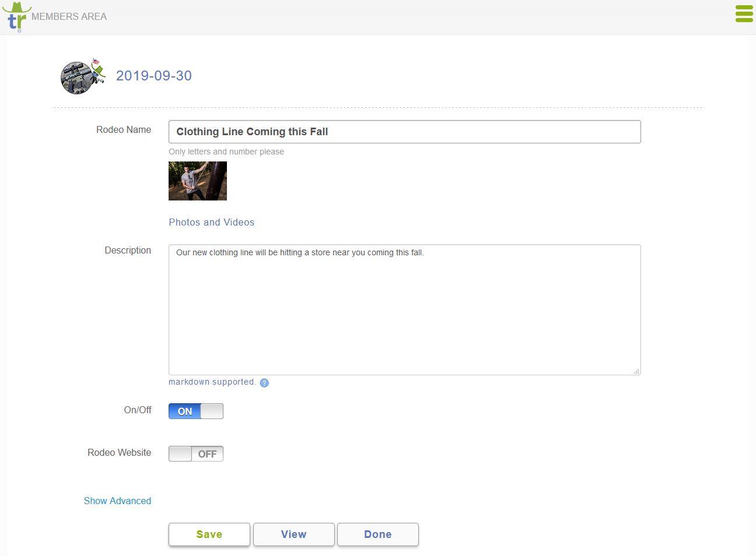Viewport: 756px width, 556px height.
Task: Click the round profile avatar image
Action: pyautogui.click(x=76, y=78)
